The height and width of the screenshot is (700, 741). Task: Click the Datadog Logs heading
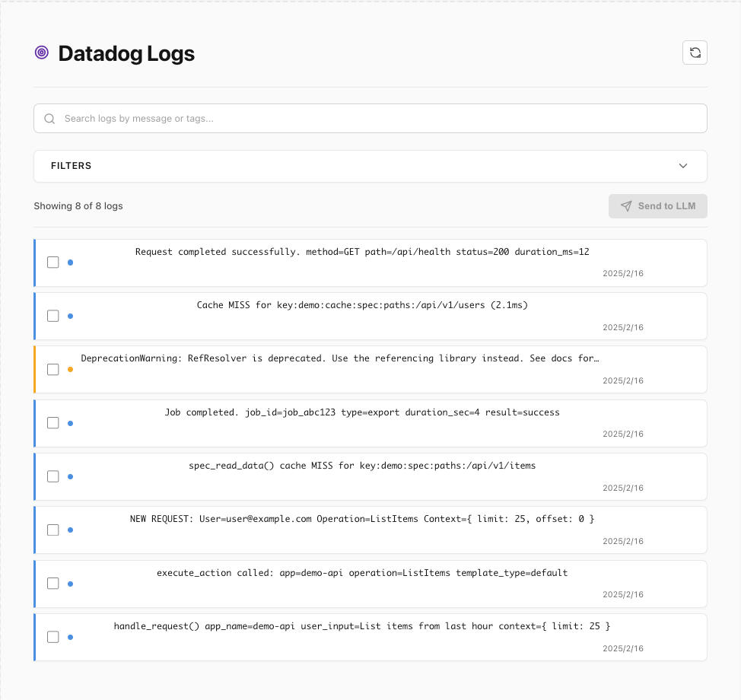click(x=126, y=53)
